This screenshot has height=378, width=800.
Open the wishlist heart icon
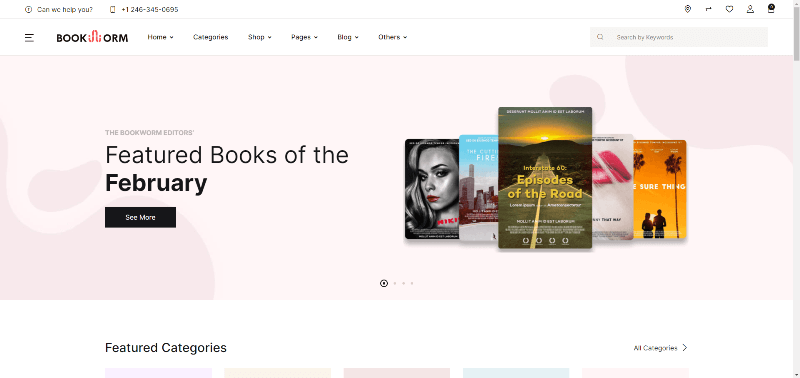(730, 9)
